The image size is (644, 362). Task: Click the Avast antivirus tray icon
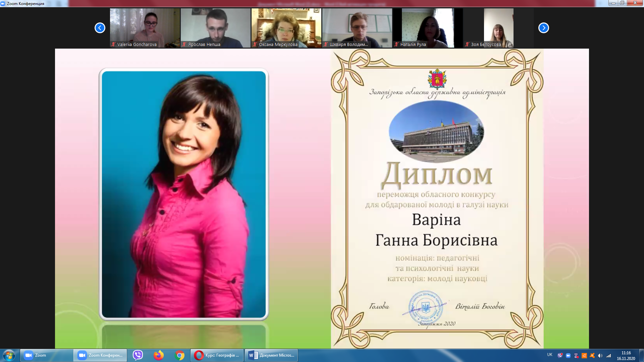click(592, 356)
